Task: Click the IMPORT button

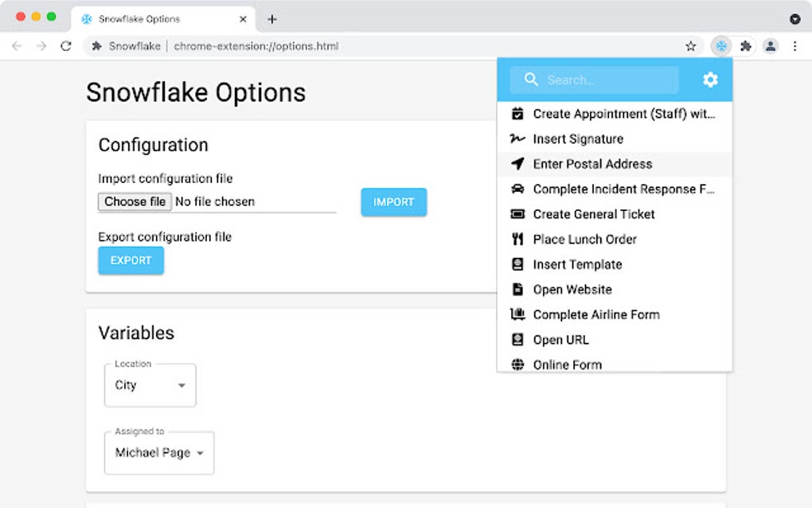Action: click(x=393, y=202)
